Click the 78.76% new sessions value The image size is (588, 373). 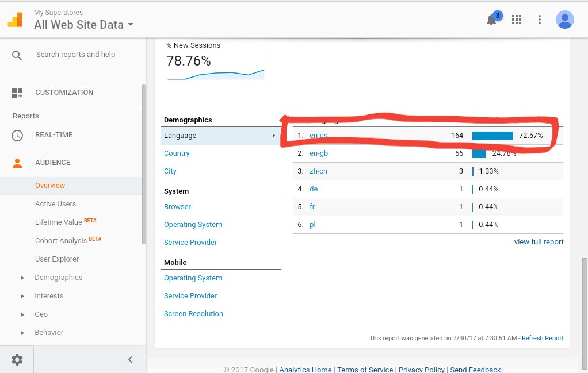pyautogui.click(x=188, y=61)
